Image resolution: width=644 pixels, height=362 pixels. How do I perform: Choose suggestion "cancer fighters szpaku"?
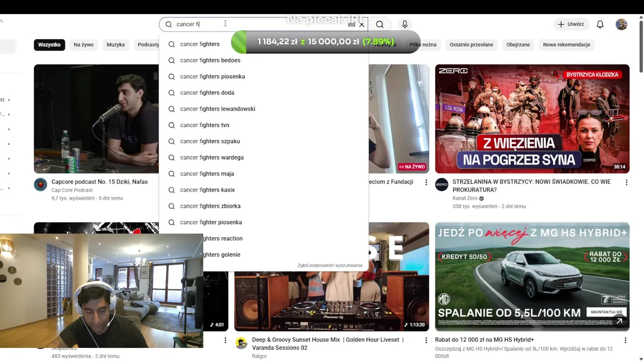[x=264, y=141]
